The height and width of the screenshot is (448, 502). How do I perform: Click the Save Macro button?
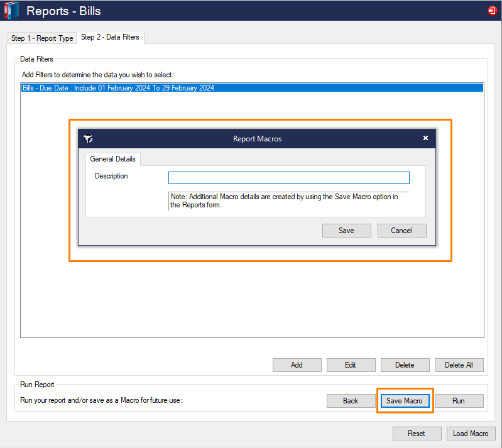(405, 401)
